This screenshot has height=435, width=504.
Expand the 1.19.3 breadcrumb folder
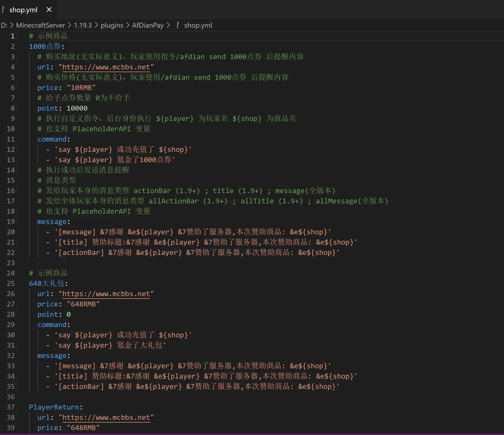(x=83, y=25)
